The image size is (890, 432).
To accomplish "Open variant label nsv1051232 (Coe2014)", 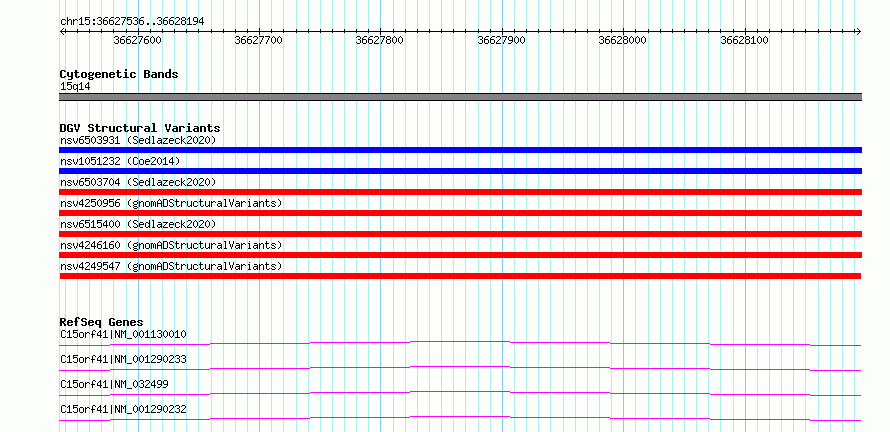I will (x=120, y=161).
